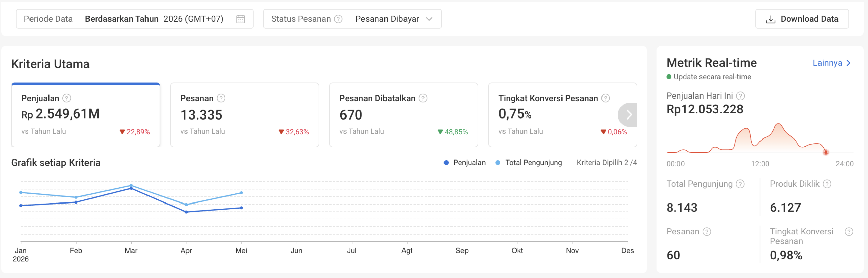Click the Apr Penjualan data point

coord(186,212)
